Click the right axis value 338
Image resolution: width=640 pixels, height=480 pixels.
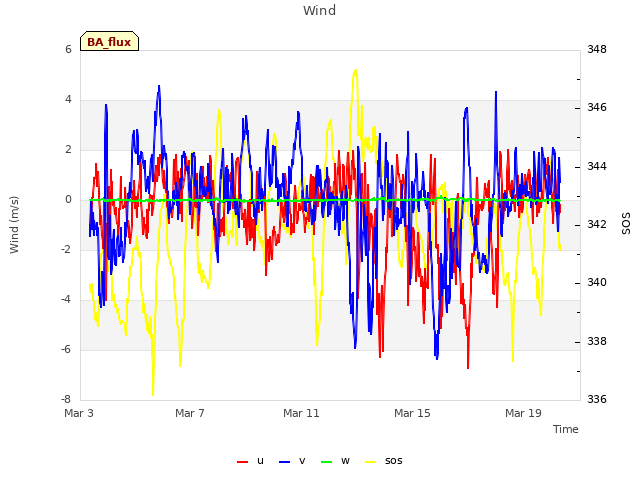pos(597,341)
